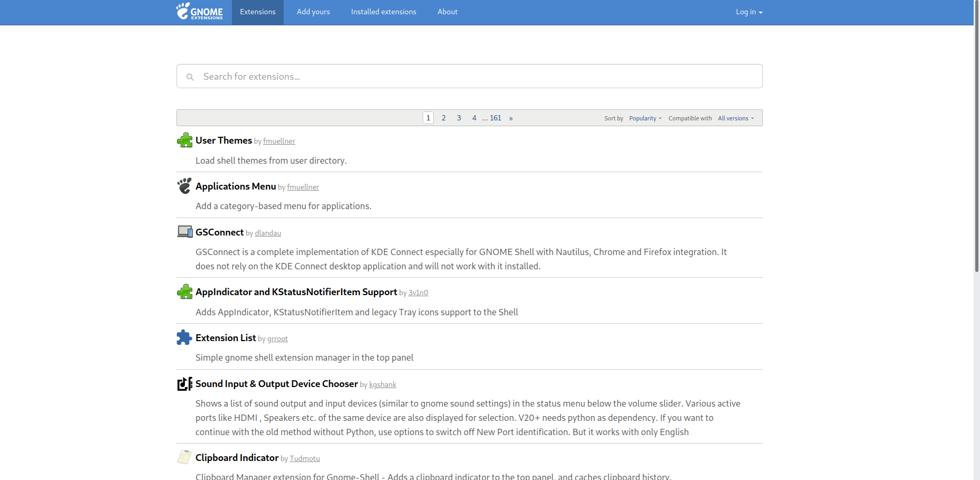Viewport: 980px width, 480px height.
Task: Click the 'Compatible with' label
Action: tap(690, 118)
